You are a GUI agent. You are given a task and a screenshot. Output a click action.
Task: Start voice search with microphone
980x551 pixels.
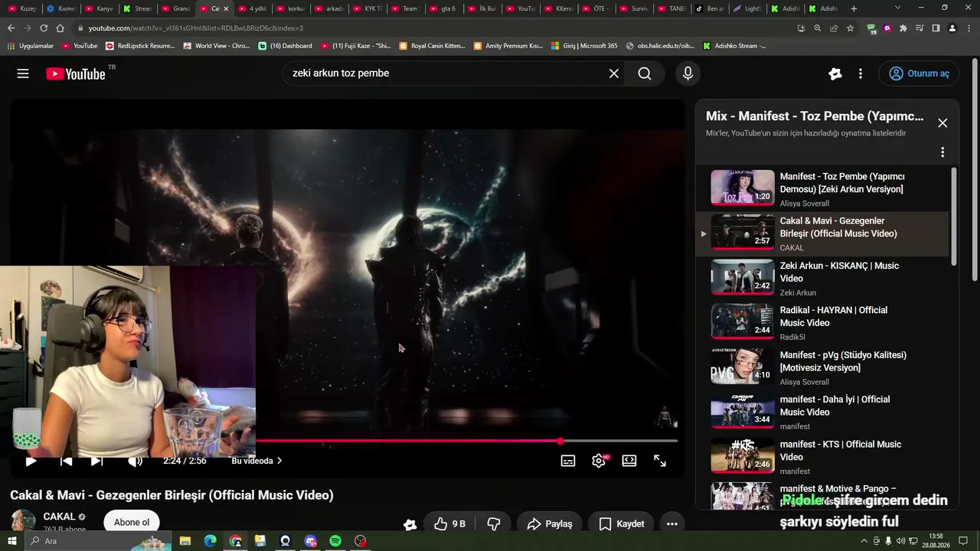[688, 73]
